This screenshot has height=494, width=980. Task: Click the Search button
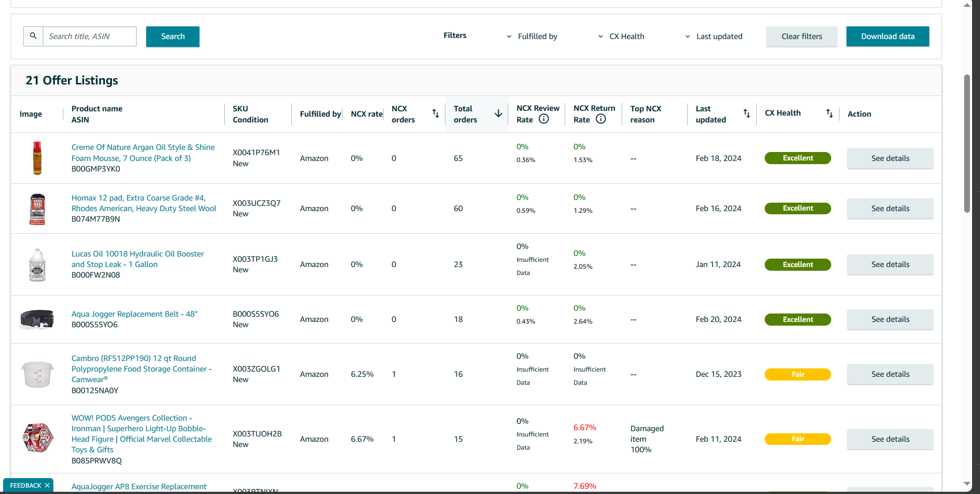click(173, 36)
